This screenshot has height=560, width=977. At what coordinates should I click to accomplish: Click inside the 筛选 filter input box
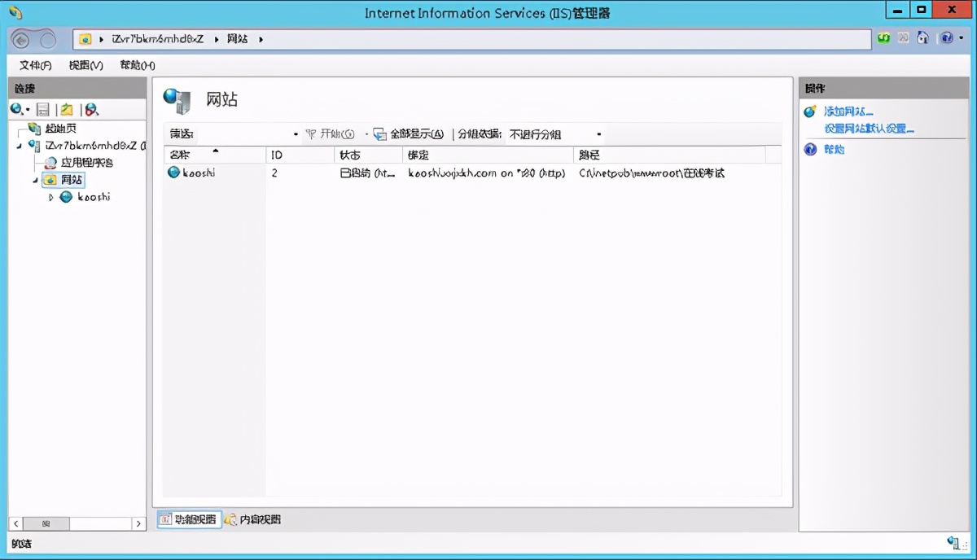coord(244,133)
